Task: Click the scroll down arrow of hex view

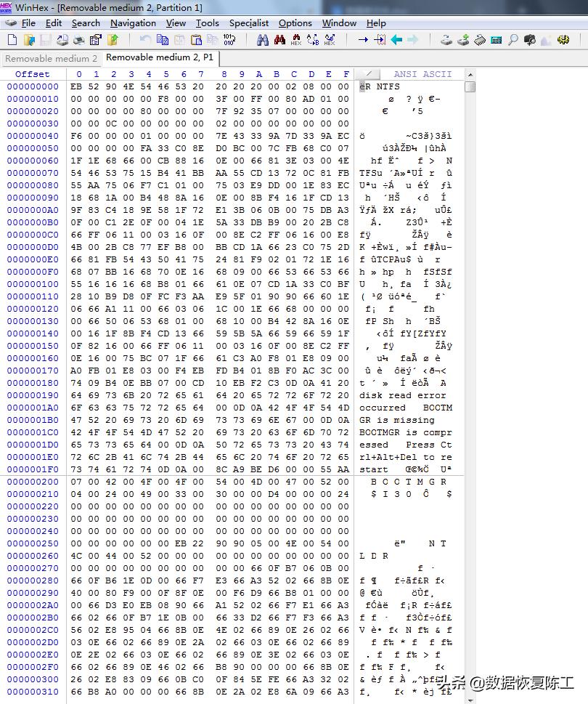Action: [x=470, y=700]
